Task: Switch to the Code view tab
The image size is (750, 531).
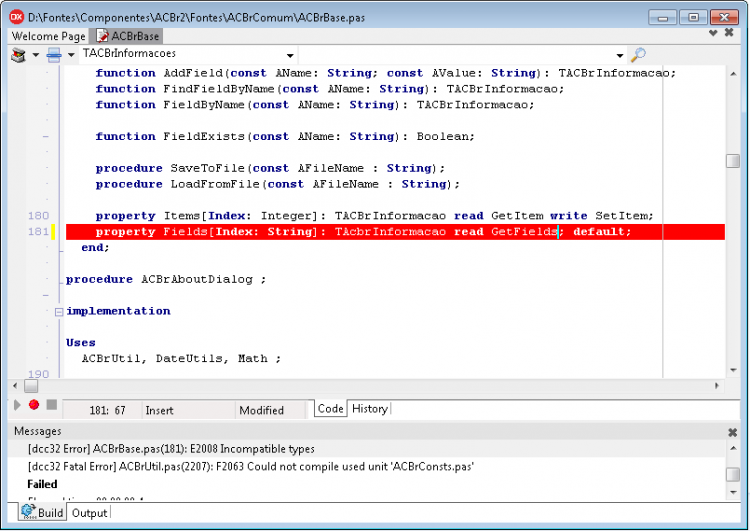Action: (331, 409)
